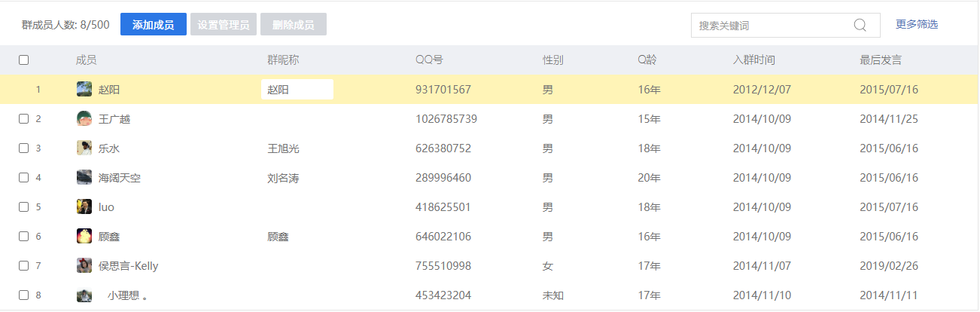Check the box for member row 2
The image size is (980, 312).
point(23,118)
